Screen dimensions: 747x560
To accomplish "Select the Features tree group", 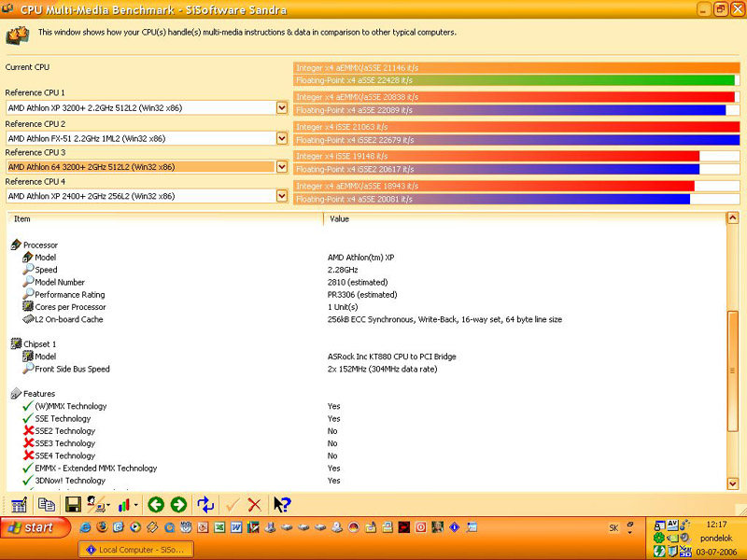I will click(x=33, y=393).
